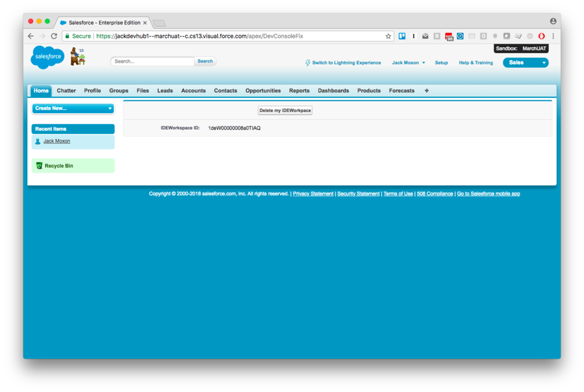Click Jack Moxon under Recent Items
Viewport: 584px width, 392px height.
[x=57, y=141]
